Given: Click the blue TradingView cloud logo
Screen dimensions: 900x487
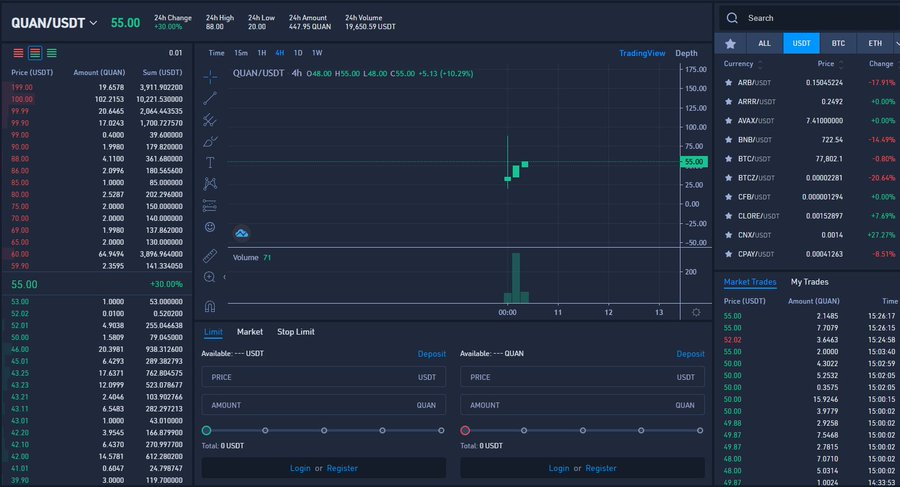Looking at the screenshot, I should click(x=242, y=233).
